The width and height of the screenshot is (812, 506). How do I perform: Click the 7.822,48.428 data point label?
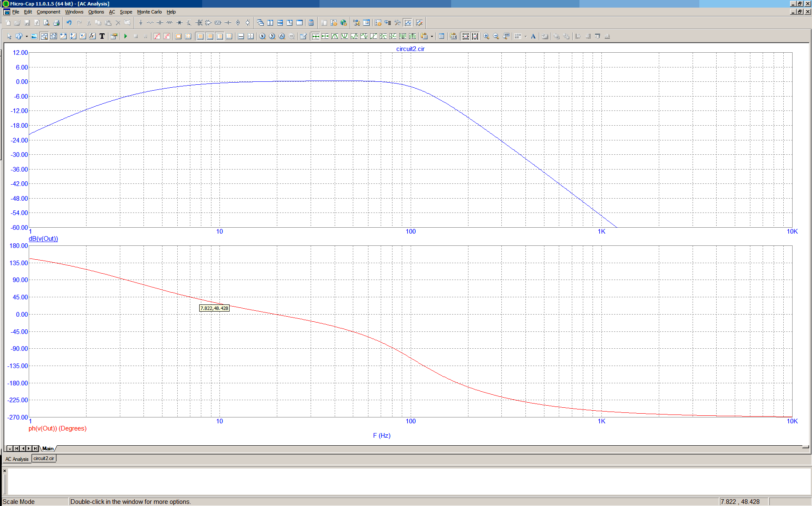[x=214, y=308]
